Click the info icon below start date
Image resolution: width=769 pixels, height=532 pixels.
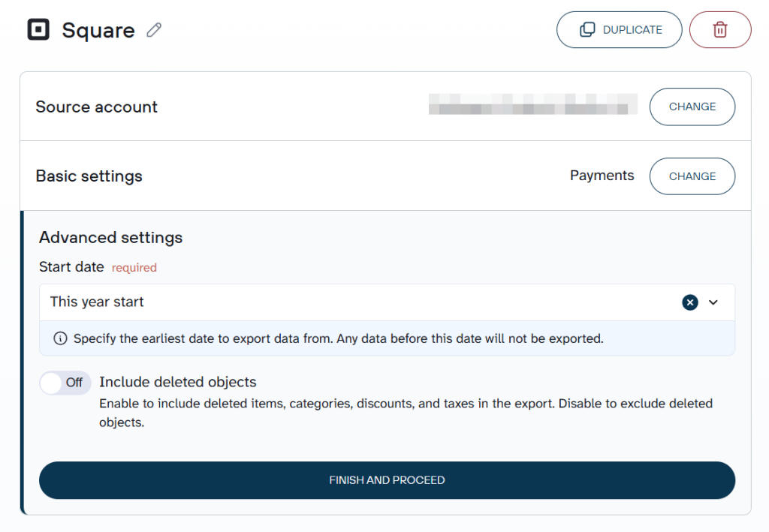60,338
